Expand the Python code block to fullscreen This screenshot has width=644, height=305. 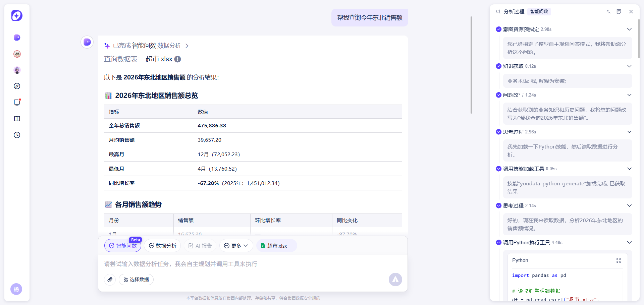[619, 260]
